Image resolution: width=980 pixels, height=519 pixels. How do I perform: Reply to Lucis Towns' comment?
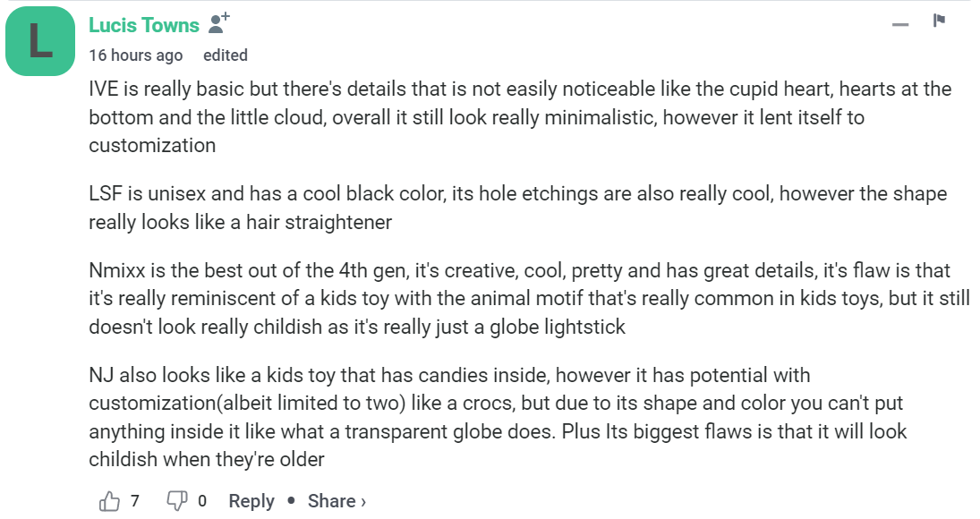point(251,501)
